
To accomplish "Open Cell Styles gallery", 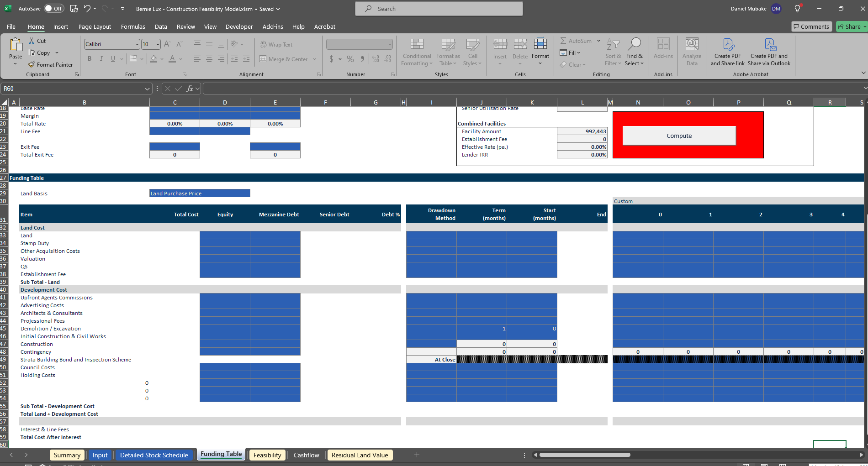I will pos(472,52).
